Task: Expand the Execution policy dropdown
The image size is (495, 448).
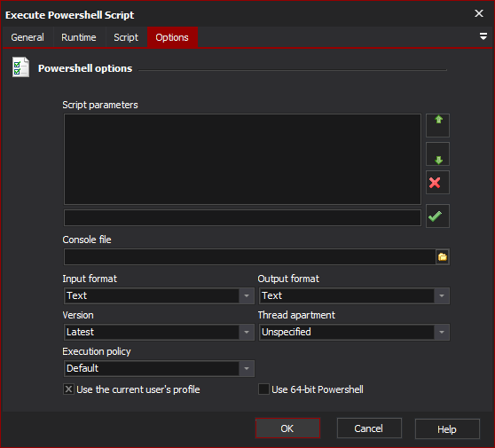Action: click(247, 368)
